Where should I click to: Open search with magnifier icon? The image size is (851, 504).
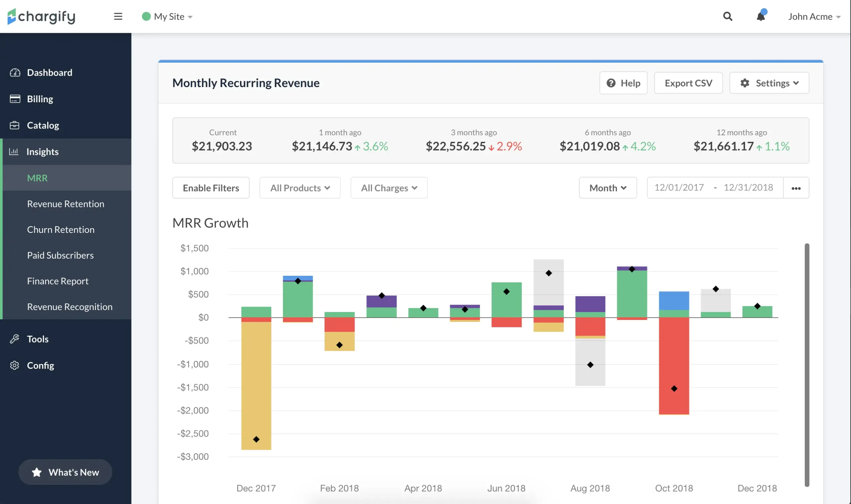pos(727,16)
